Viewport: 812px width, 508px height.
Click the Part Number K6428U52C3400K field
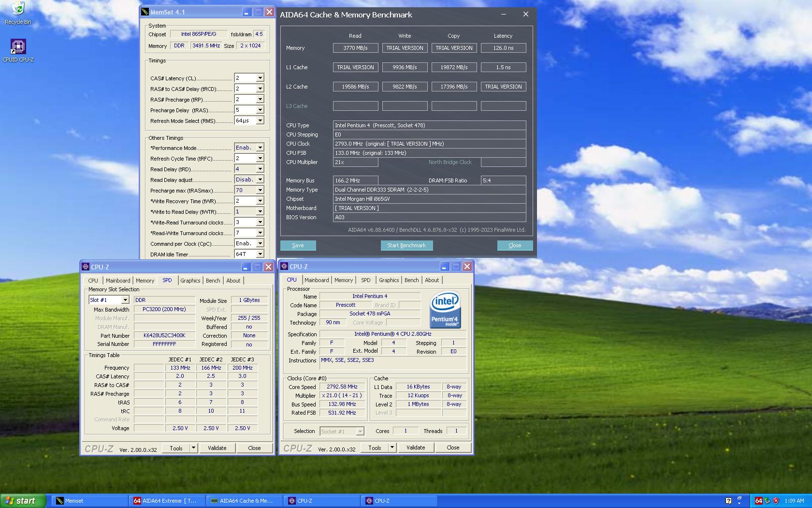164,335
